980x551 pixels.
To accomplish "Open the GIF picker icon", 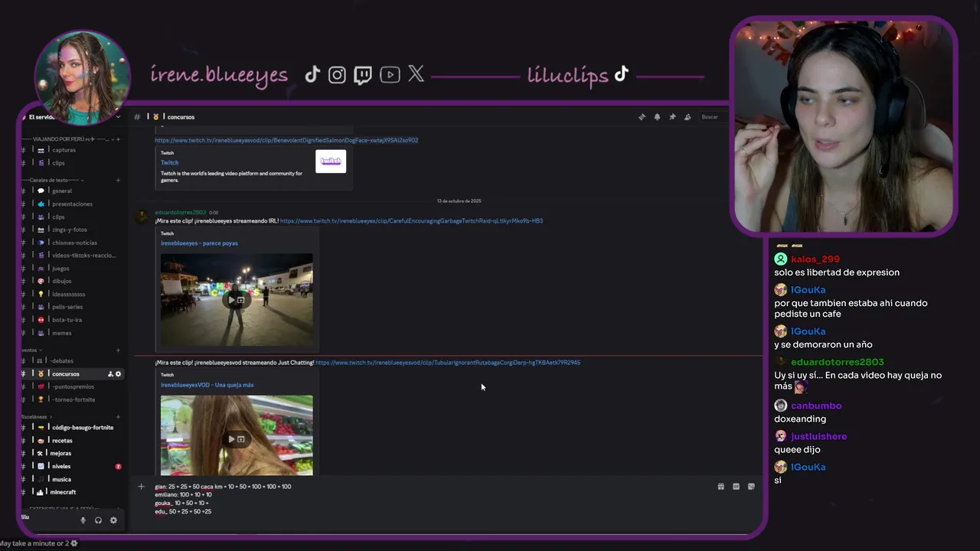I will (736, 487).
